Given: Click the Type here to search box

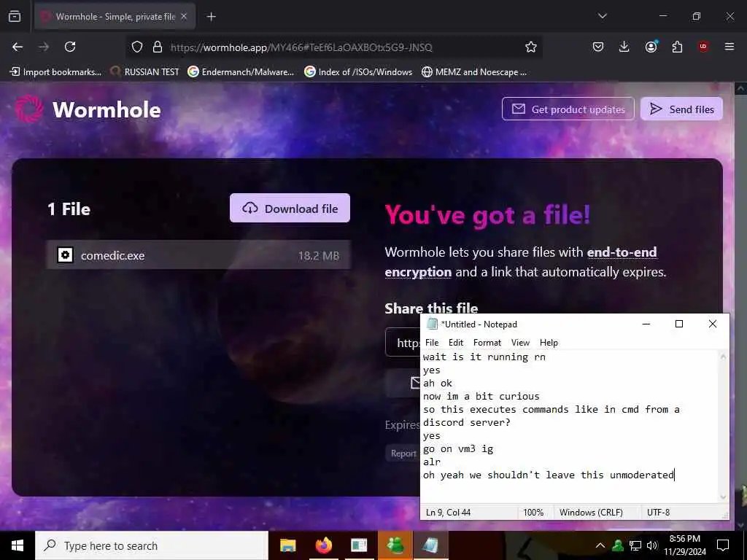Looking at the screenshot, I should (152, 545).
